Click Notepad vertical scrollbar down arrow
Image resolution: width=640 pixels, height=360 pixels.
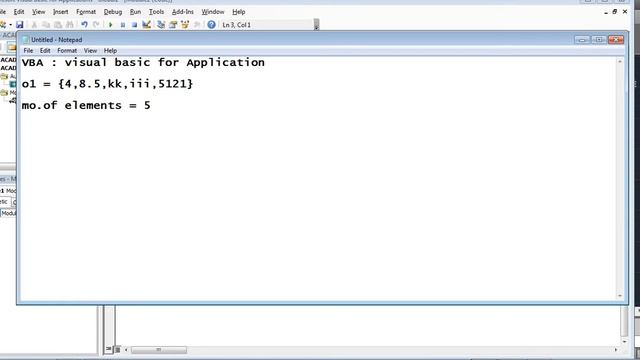[x=620, y=296]
